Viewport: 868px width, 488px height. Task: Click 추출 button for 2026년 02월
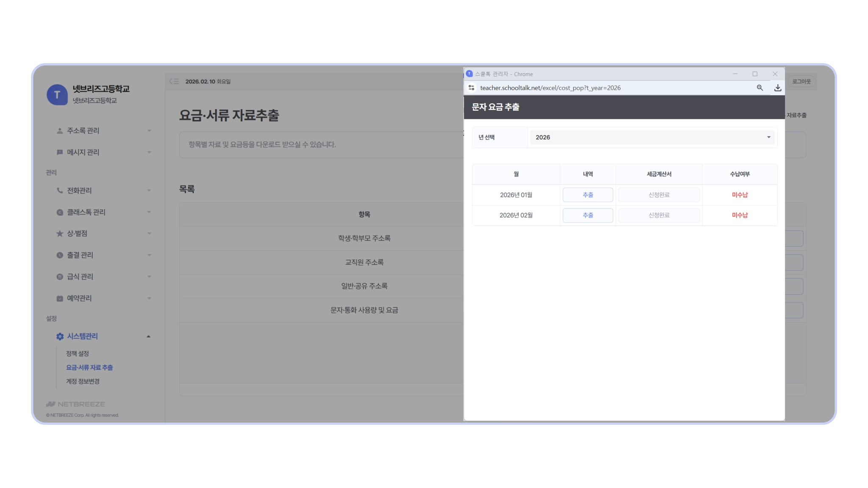(587, 215)
